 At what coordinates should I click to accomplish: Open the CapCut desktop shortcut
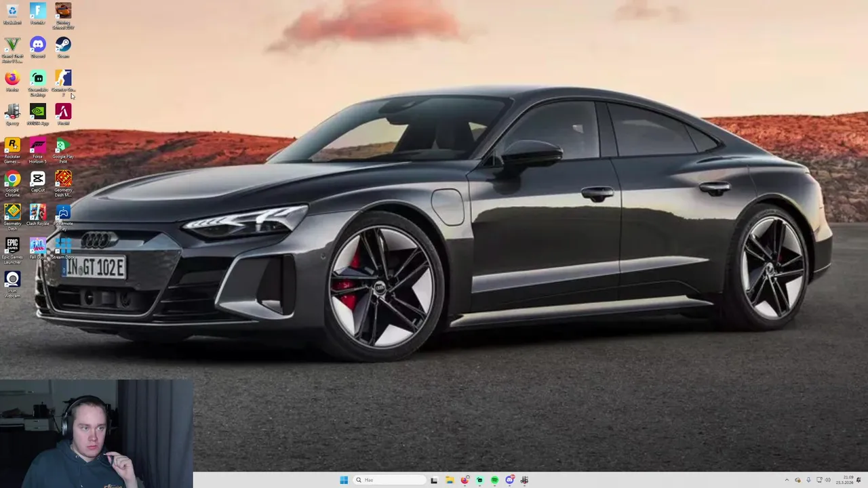pos(37,182)
